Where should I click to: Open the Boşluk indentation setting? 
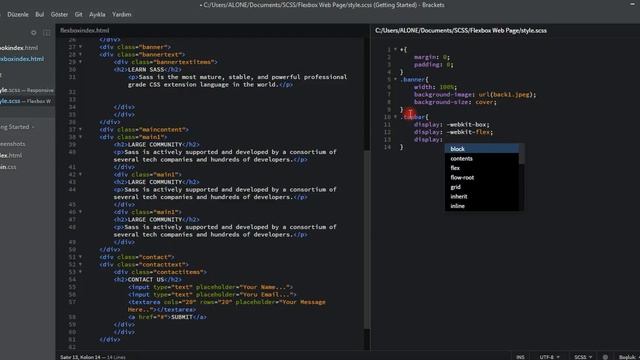click(627, 357)
